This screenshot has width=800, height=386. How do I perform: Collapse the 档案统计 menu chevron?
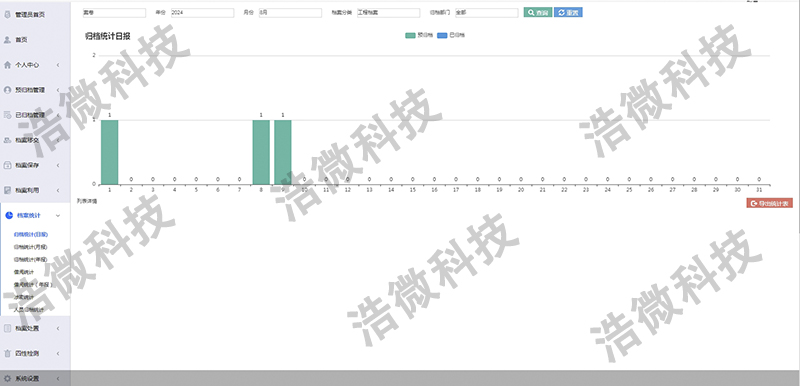(58, 215)
